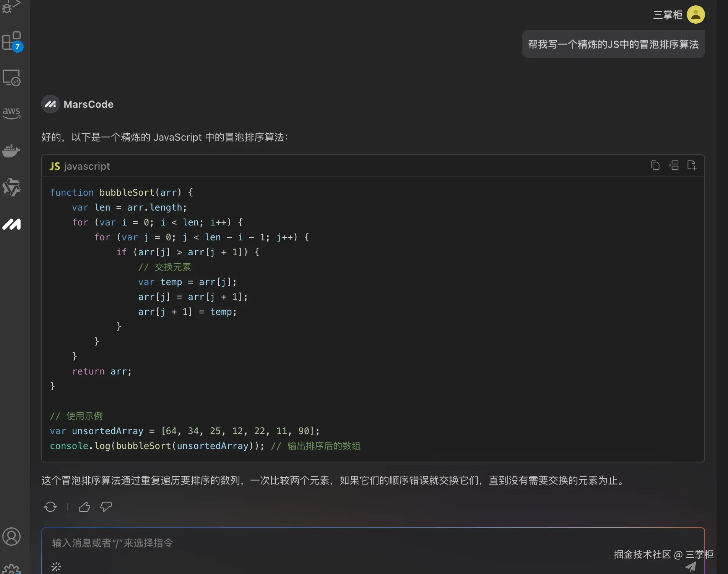
Task: Like the bubble sort answer
Action: click(x=84, y=507)
